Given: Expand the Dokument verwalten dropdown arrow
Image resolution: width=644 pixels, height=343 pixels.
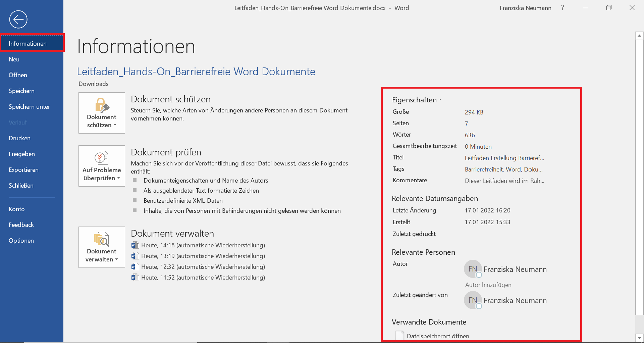Looking at the screenshot, I should [117, 259].
